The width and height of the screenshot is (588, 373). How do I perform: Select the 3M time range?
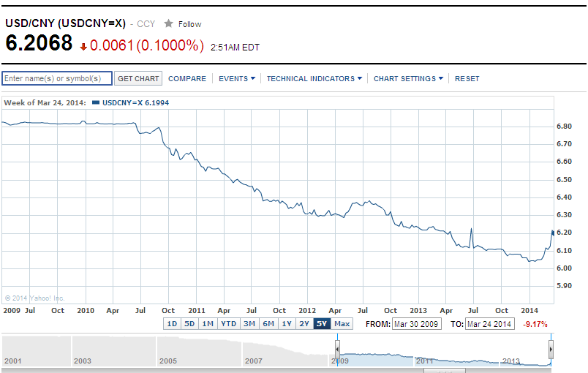[249, 323]
